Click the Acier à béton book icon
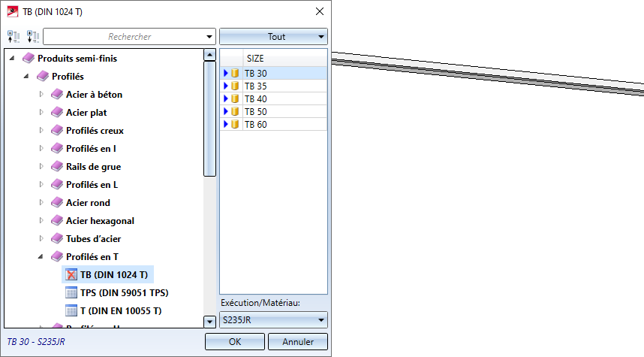Screen dimensions: 644x357 57,94
